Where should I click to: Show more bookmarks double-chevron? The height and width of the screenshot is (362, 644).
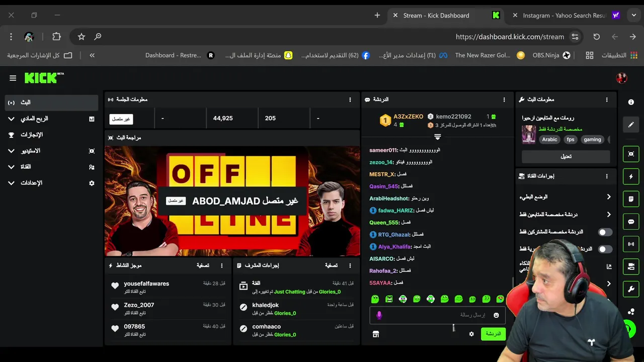92,55
